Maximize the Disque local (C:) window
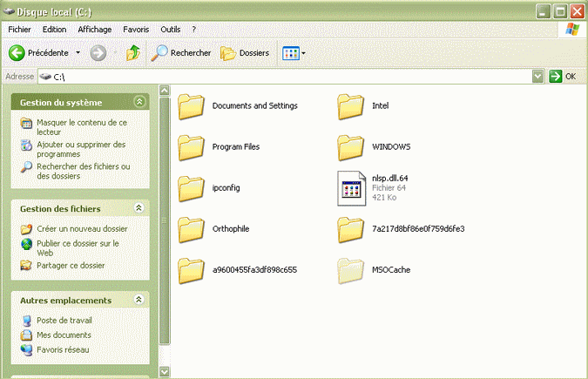The width and height of the screenshot is (588, 379). tap(560, 11)
